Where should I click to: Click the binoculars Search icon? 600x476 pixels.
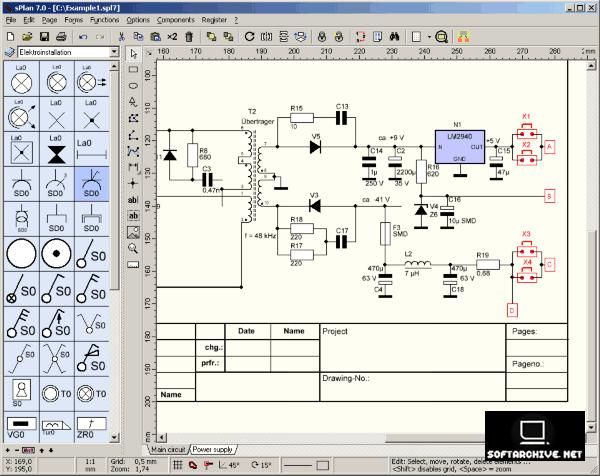click(x=394, y=37)
